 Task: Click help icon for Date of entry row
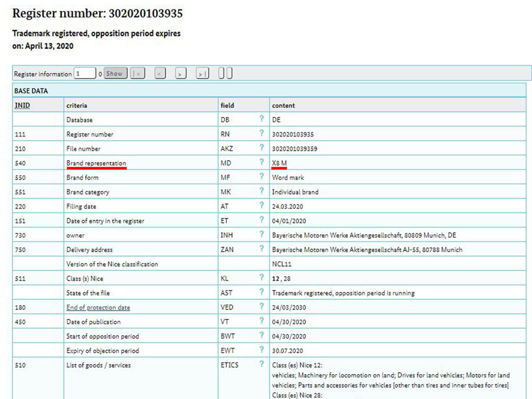pos(262,220)
